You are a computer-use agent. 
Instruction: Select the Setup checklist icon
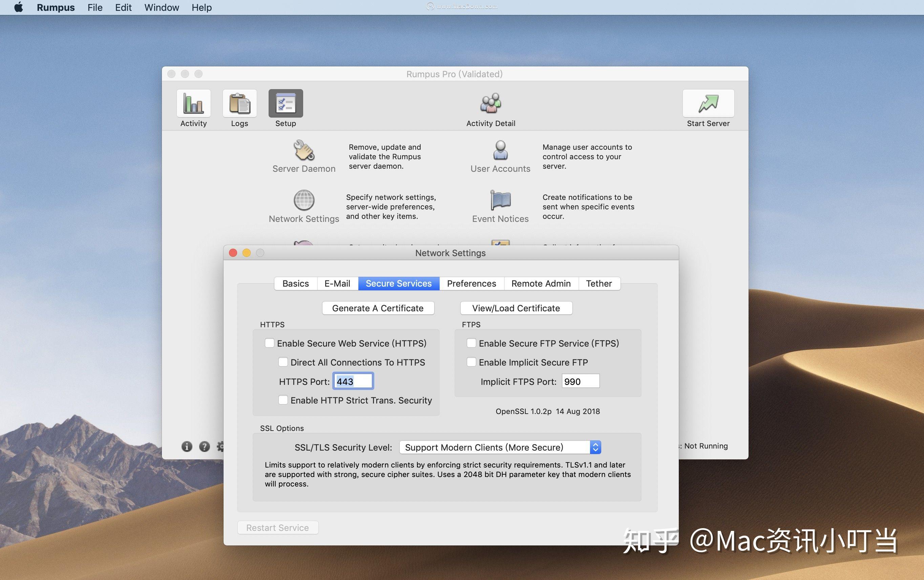point(286,103)
